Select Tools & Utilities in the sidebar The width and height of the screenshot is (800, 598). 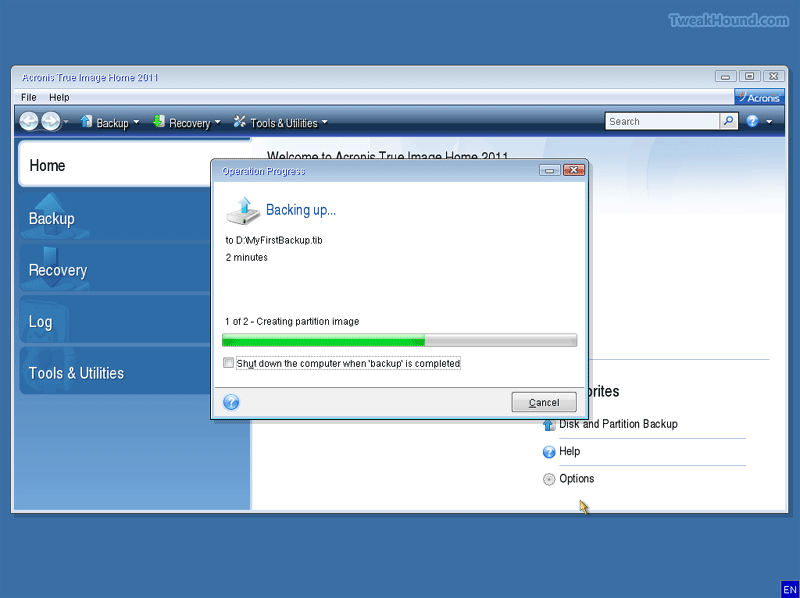click(x=115, y=371)
